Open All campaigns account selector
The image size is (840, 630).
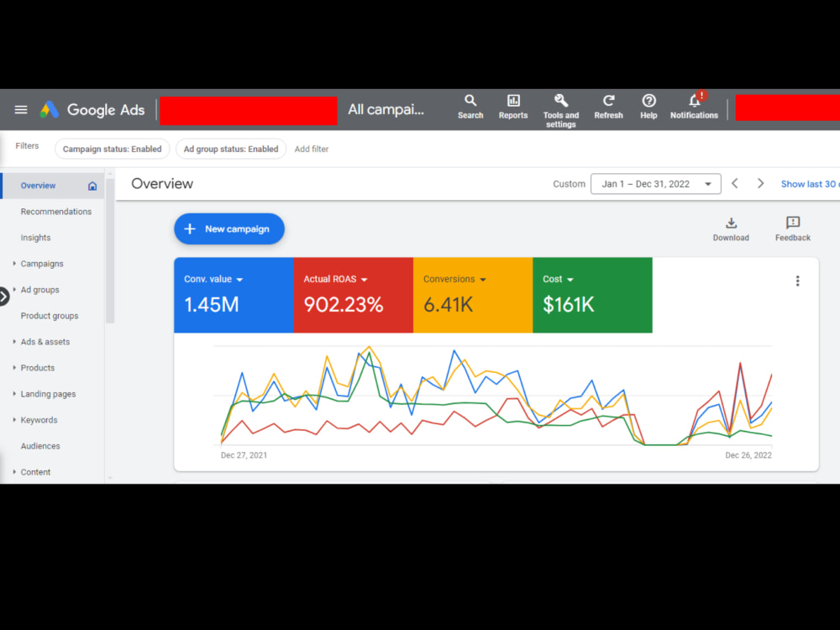[386, 110]
